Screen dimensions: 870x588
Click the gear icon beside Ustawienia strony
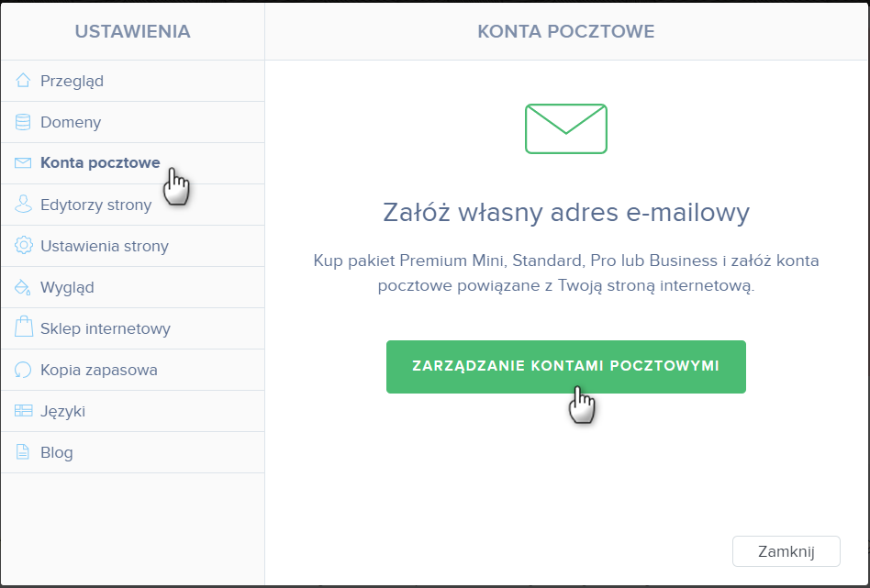[x=23, y=245]
